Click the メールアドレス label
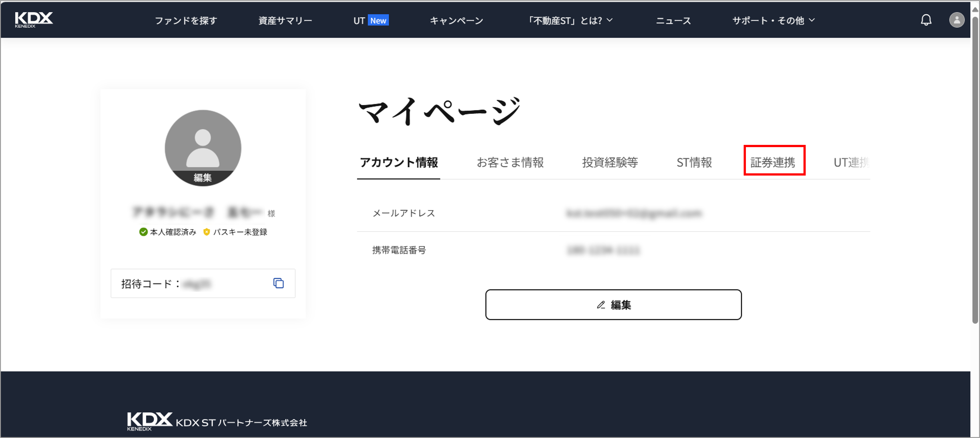The height and width of the screenshot is (438, 980). (x=404, y=213)
